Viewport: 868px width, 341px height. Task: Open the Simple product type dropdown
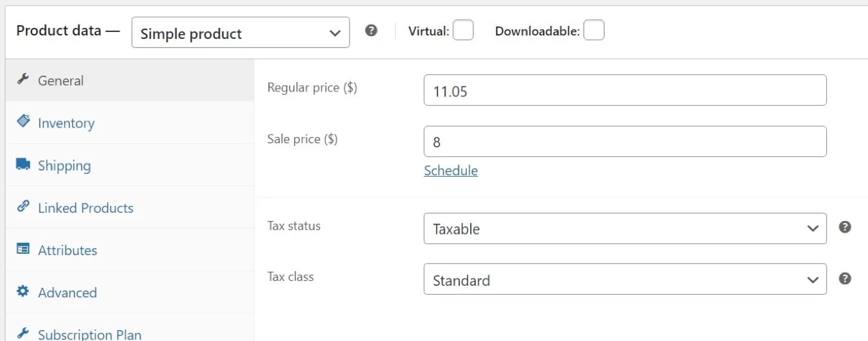point(240,33)
